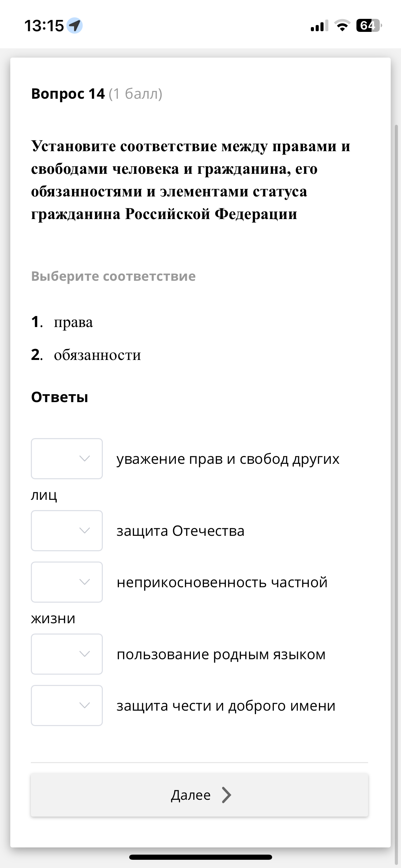This screenshot has width=401, height=868.
Task: Tap the forward arrow inside the Далее button
Action: 227,795
